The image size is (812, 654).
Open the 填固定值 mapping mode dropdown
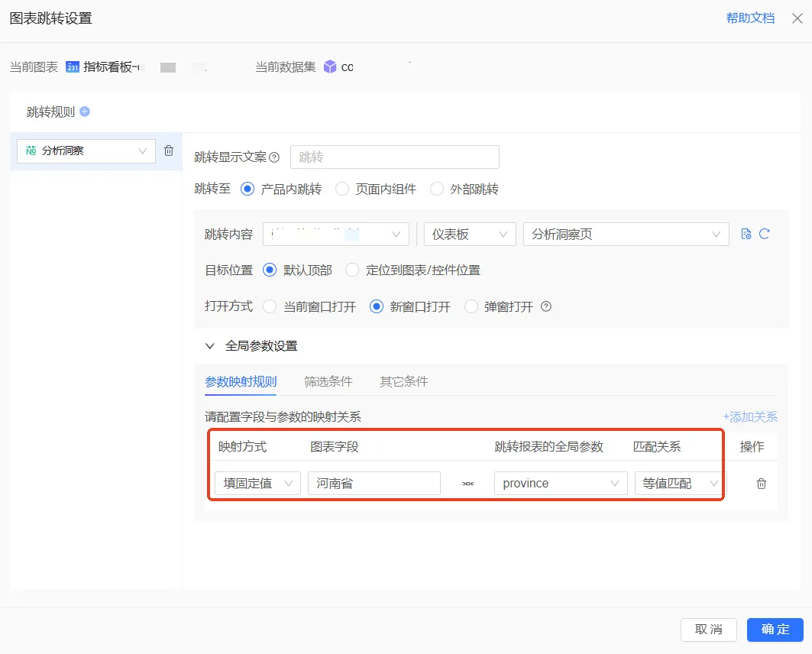click(x=258, y=484)
